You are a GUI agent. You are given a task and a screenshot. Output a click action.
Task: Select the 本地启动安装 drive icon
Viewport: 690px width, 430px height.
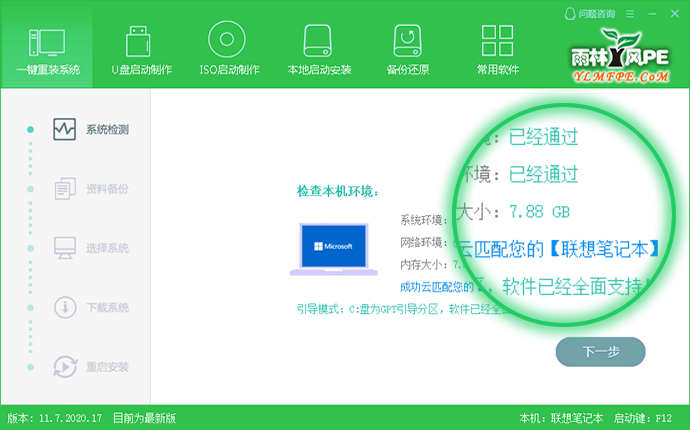coord(318,41)
